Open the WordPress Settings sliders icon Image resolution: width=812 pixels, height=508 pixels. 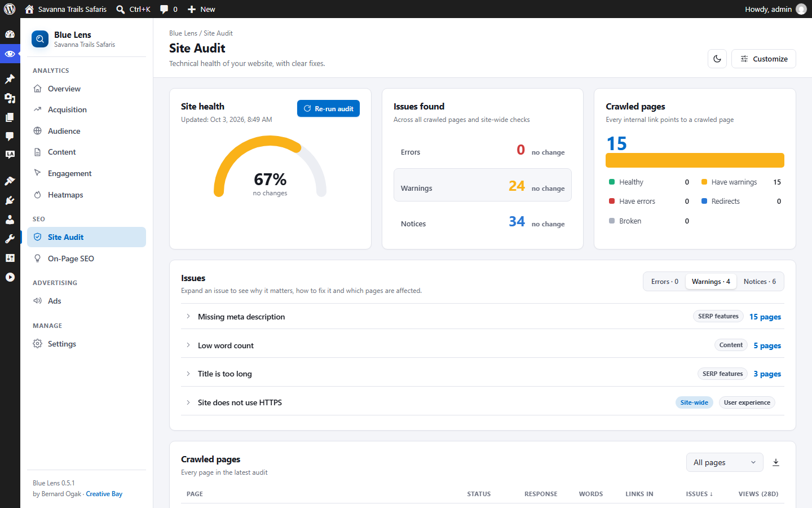(x=10, y=258)
